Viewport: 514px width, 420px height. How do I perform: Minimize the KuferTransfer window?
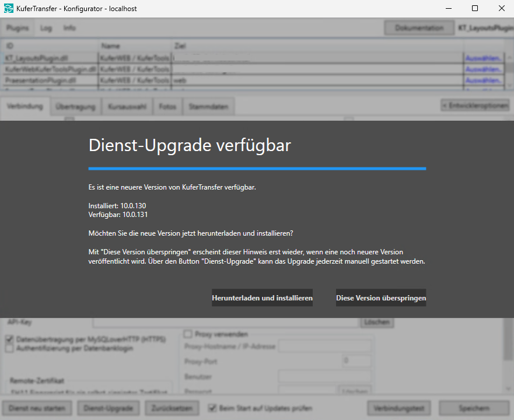click(449, 9)
